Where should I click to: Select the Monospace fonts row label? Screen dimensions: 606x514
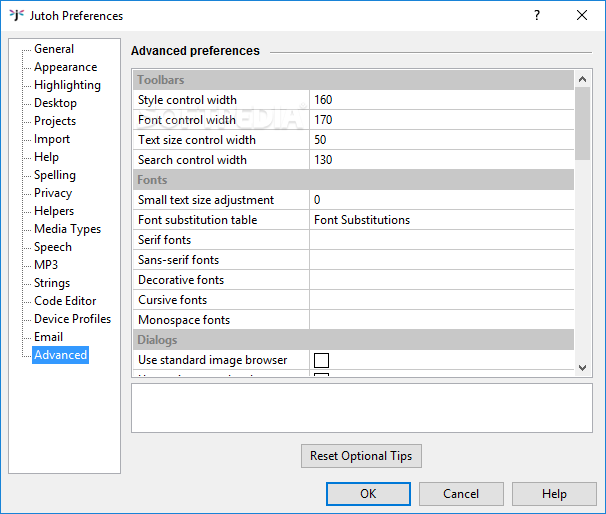184,320
